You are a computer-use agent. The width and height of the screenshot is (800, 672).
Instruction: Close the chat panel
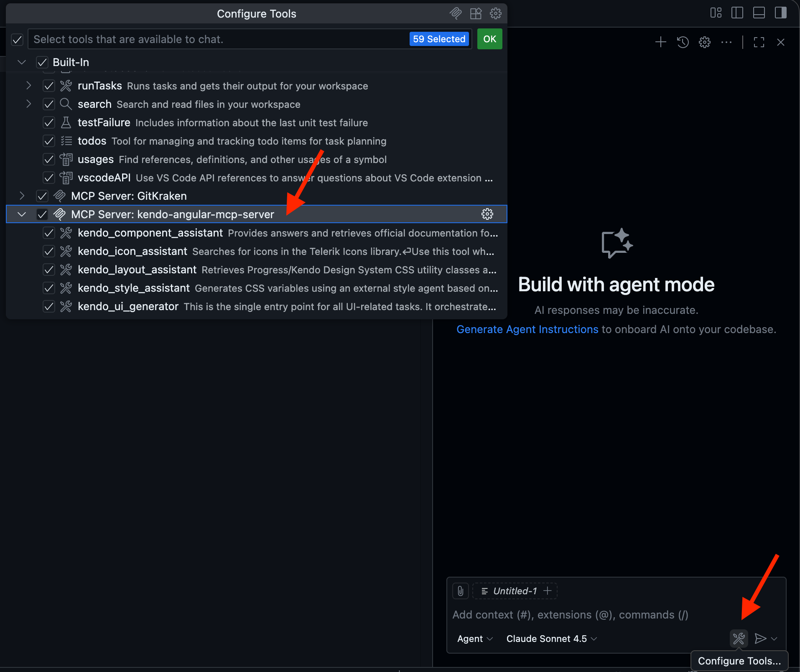pyautogui.click(x=781, y=42)
